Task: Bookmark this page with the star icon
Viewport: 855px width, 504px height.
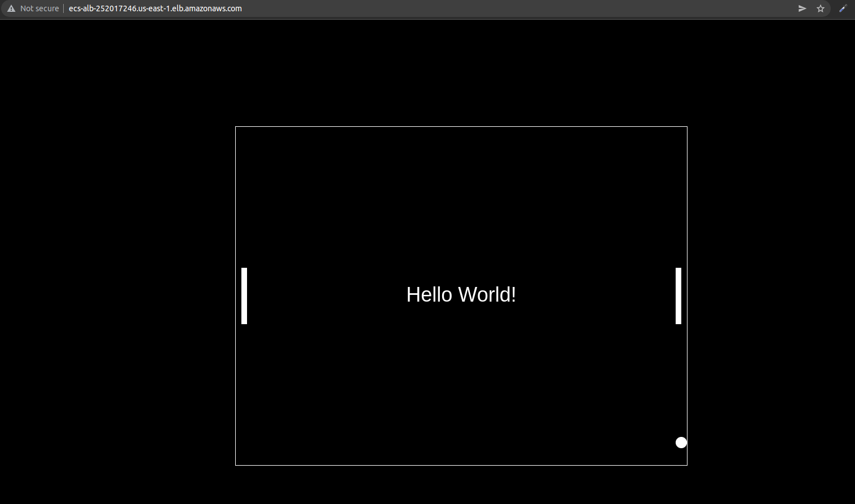Action: [x=821, y=8]
